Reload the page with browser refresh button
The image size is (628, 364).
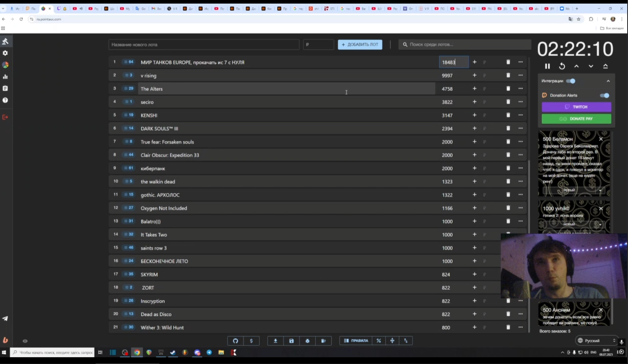tap(21, 19)
